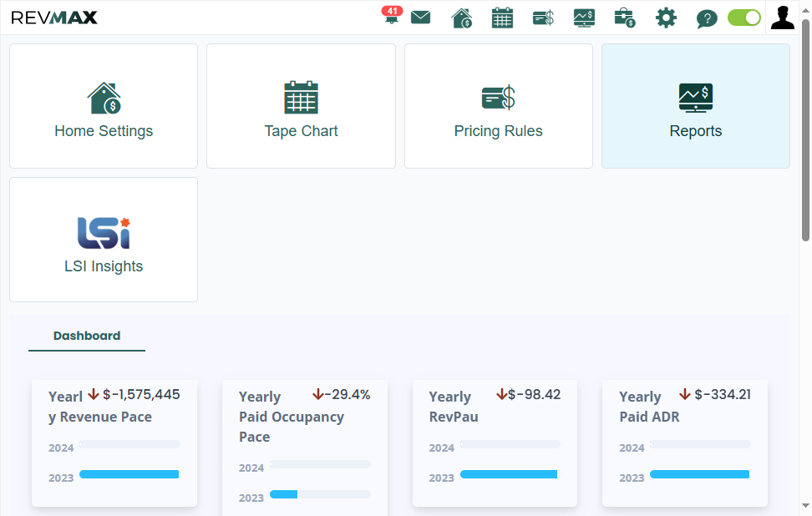The width and height of the screenshot is (812, 516).
Task: Click the pricing rules card icon in top bar
Action: point(543,18)
